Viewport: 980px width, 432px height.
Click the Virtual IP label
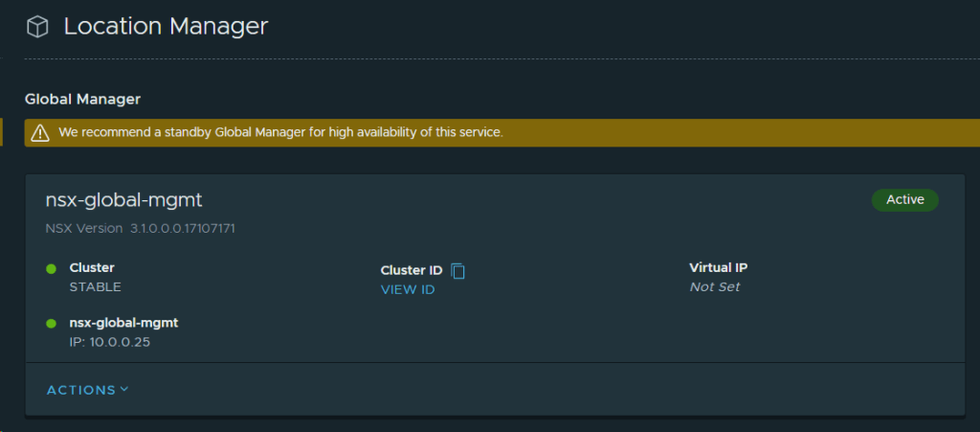[719, 267]
